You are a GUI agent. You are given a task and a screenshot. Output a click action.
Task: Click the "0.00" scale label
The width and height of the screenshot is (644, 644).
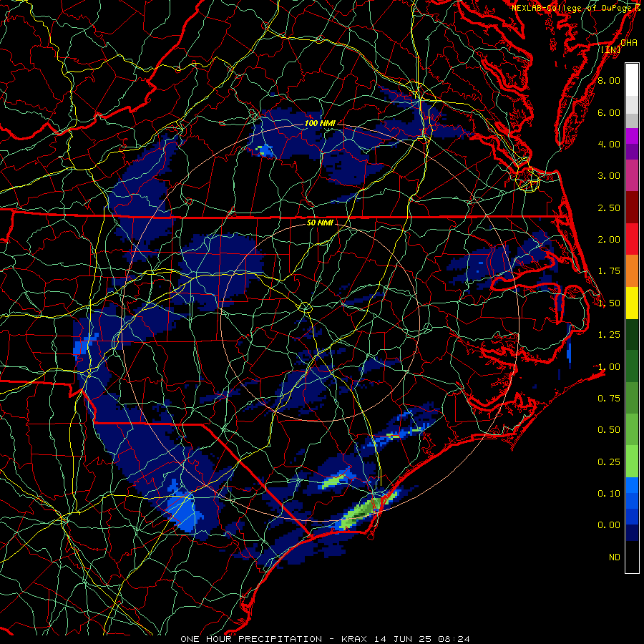[x=609, y=525]
